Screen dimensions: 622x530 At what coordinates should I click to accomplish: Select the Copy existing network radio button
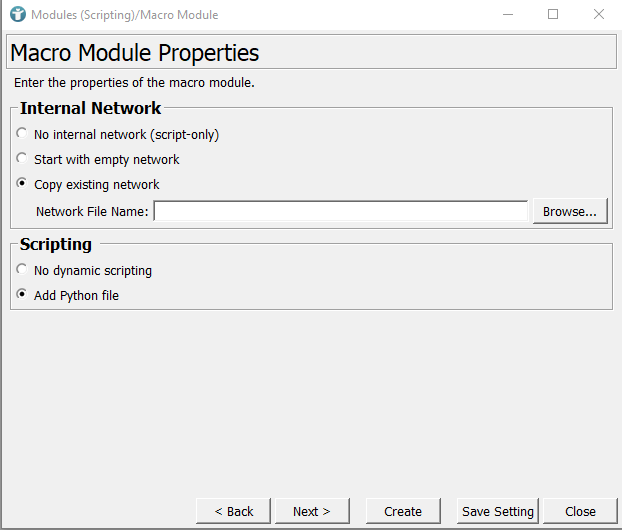(22, 184)
